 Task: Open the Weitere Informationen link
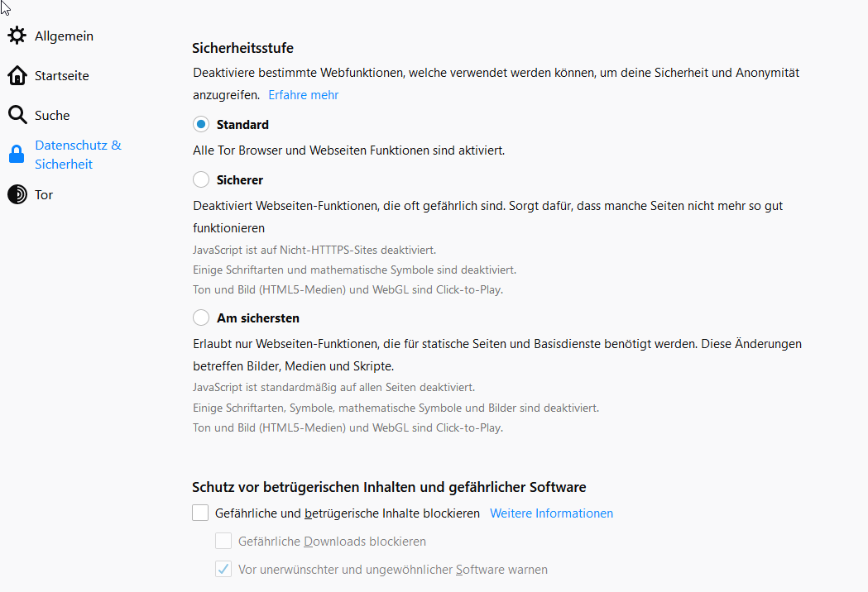(x=551, y=513)
